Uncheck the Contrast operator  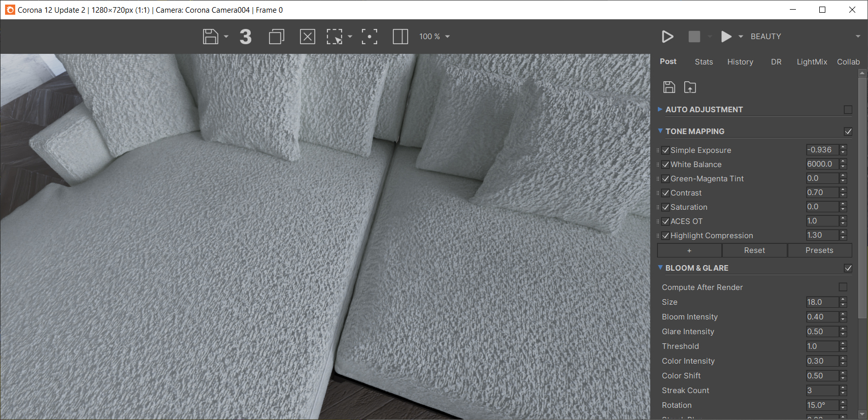coord(665,193)
